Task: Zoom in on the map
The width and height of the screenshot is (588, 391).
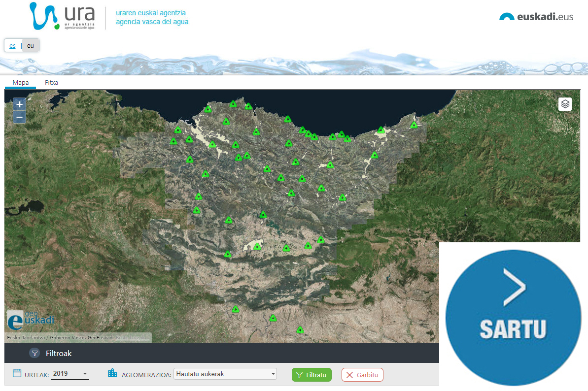Action: 19,104
